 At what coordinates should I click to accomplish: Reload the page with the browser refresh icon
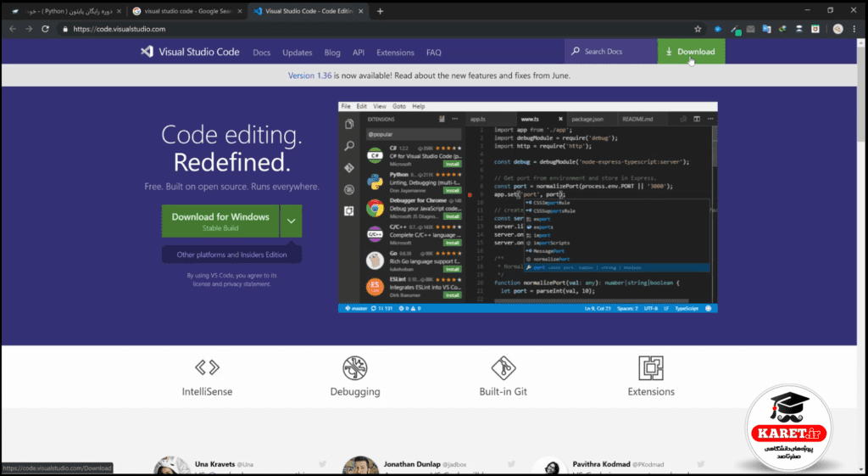coord(46,29)
